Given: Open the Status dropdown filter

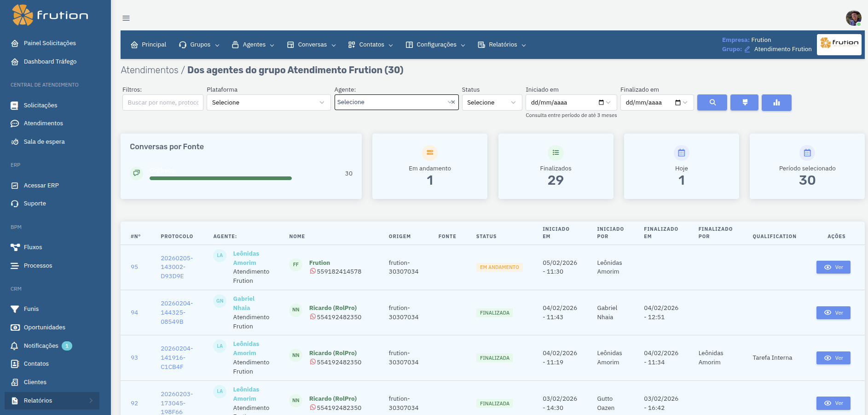Looking at the screenshot, I should tap(492, 102).
